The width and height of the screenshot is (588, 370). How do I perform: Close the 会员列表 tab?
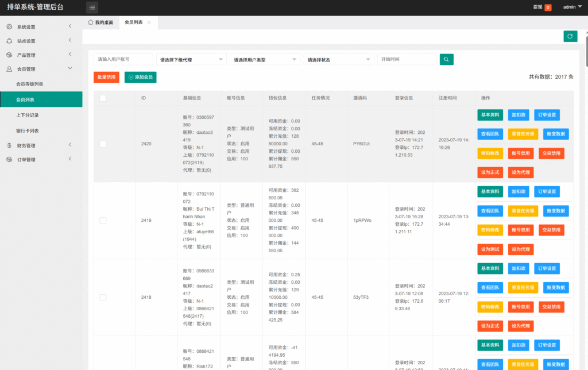tap(149, 22)
